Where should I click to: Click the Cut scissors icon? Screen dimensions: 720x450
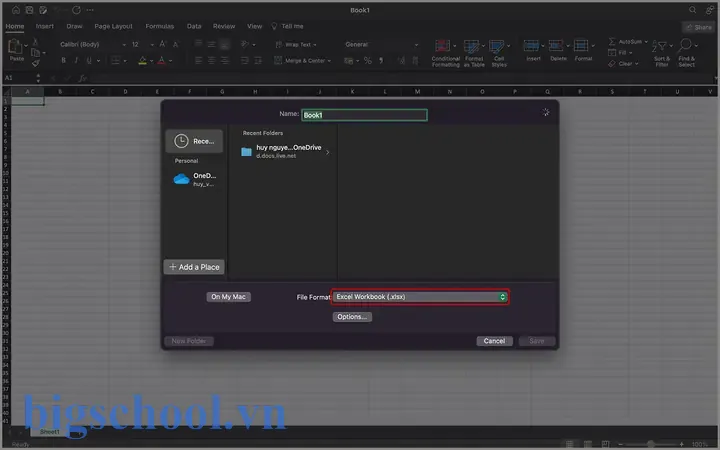point(35,41)
